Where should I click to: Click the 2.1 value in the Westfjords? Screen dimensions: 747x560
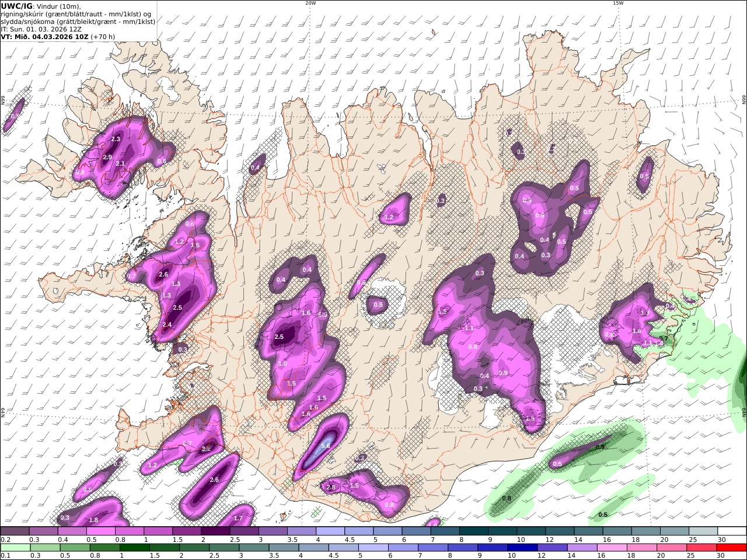120,164
